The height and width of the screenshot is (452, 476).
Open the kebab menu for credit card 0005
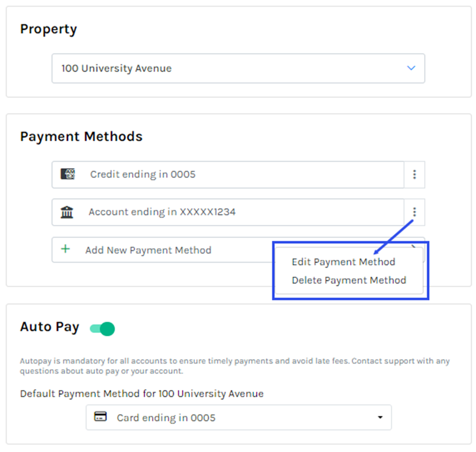[414, 174]
